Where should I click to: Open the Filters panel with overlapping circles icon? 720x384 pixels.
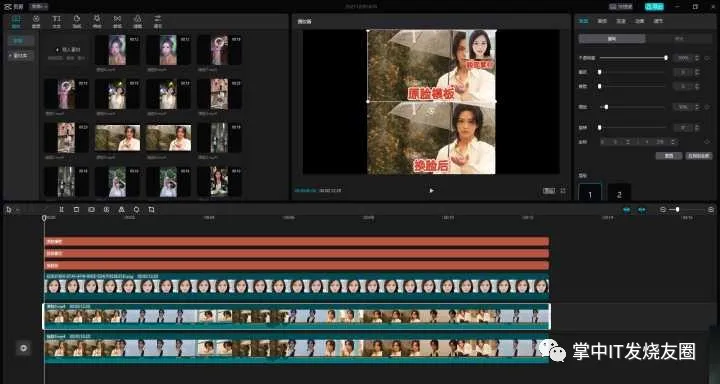point(137,21)
